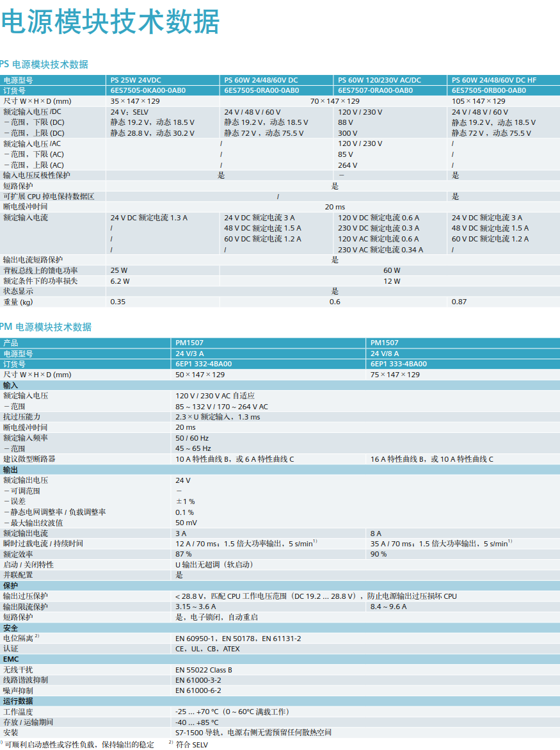Click order number 6ES7507-0RA00-0AB0
The height and width of the screenshot is (750, 560).
point(376,90)
